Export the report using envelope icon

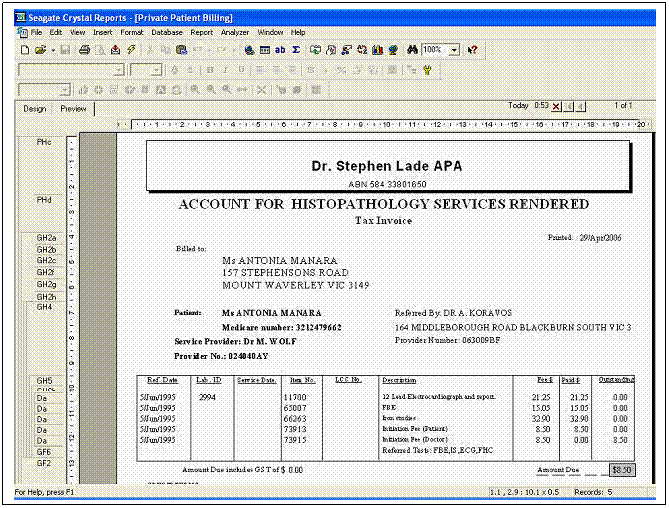click(116, 50)
